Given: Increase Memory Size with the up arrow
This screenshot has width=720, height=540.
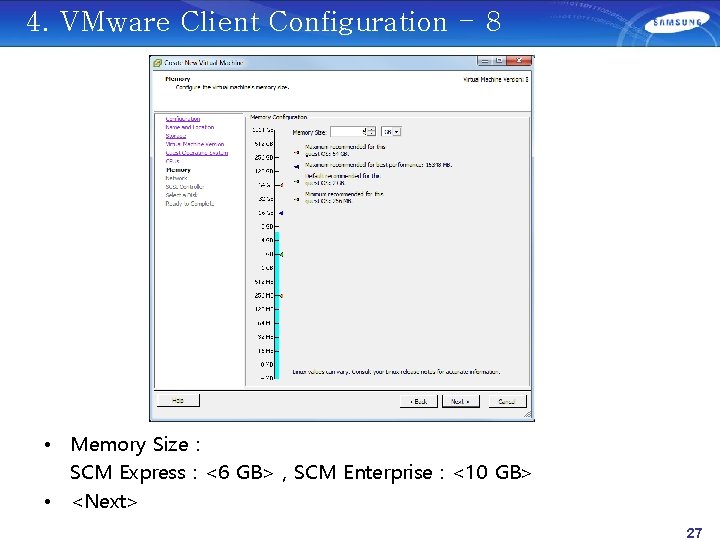Looking at the screenshot, I should point(371,129).
